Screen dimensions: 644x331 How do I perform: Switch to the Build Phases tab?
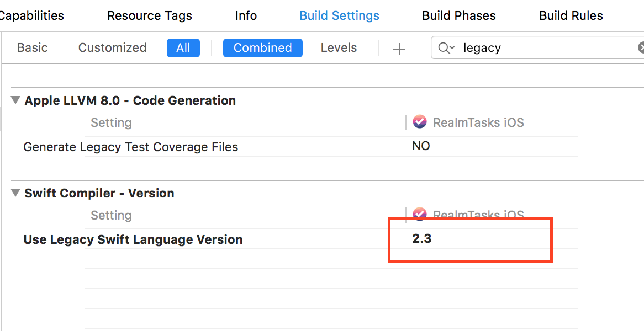tap(458, 15)
